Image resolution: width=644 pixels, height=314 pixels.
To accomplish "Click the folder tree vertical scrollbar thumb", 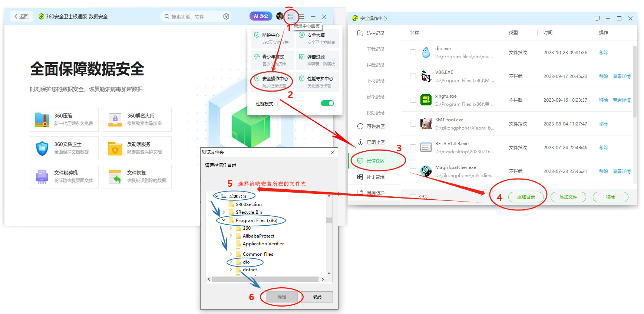I will click(329, 220).
